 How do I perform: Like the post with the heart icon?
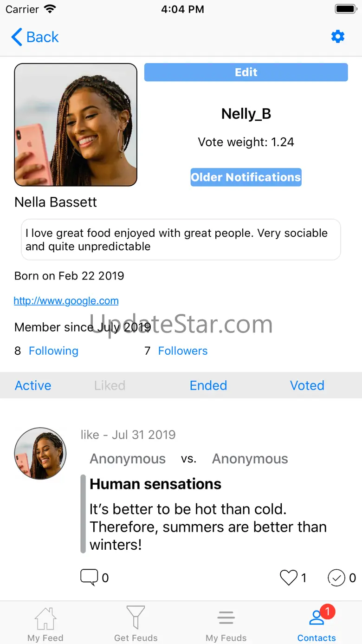click(x=288, y=578)
